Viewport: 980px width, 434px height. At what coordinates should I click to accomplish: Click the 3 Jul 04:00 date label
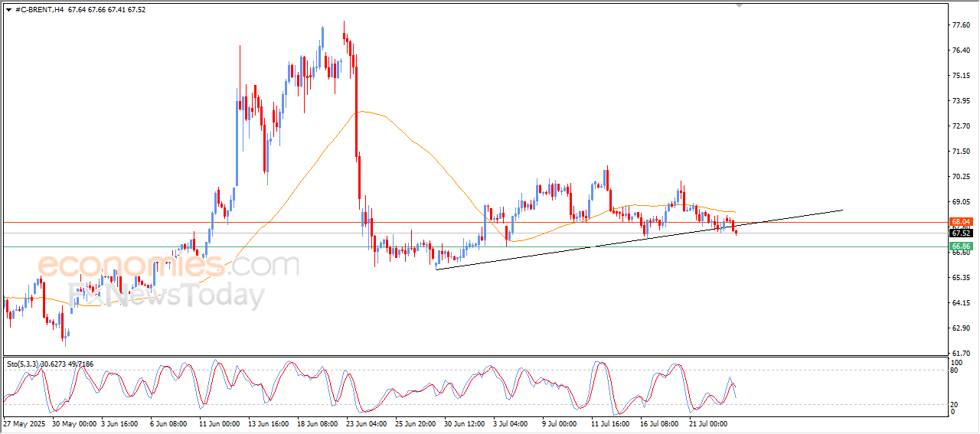click(512, 423)
